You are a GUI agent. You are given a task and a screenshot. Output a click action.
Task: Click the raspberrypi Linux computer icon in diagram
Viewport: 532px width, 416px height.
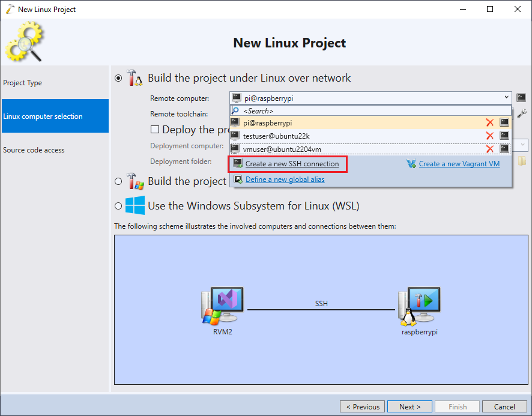(419, 306)
